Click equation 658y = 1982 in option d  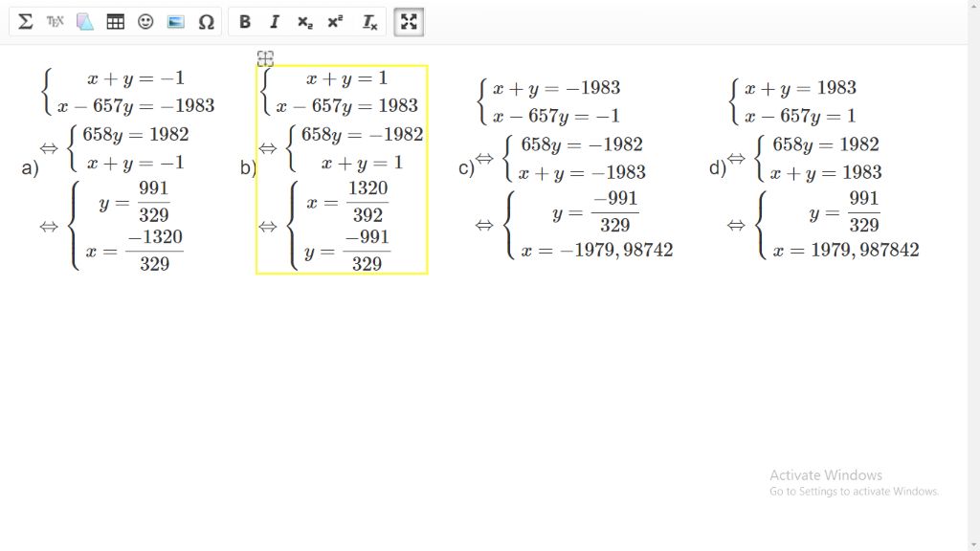click(826, 144)
